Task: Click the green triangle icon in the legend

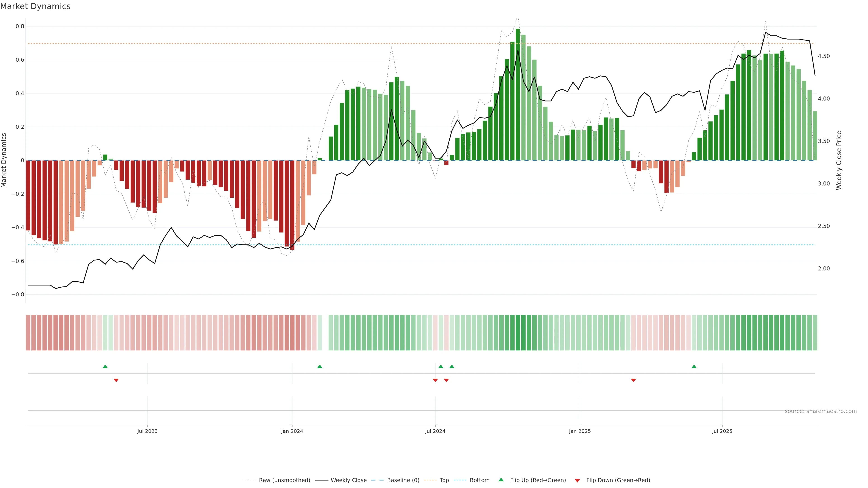Action: [501, 480]
